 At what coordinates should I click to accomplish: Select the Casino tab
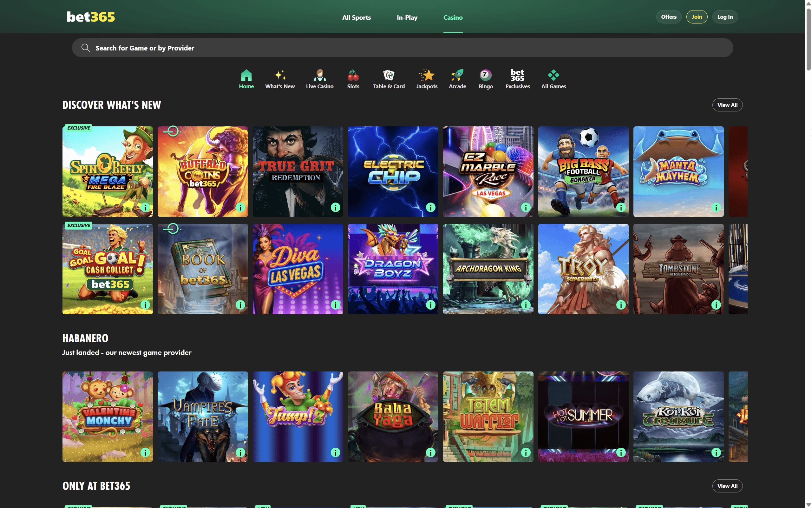tap(453, 17)
